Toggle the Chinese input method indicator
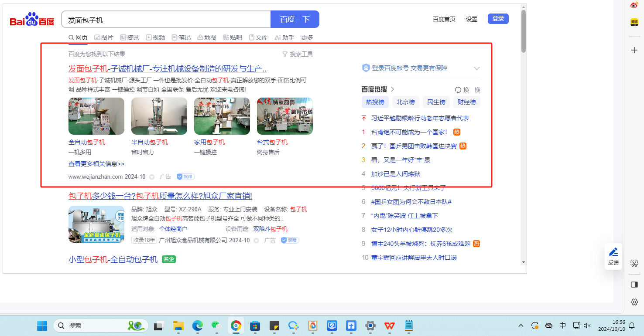 [563, 326]
